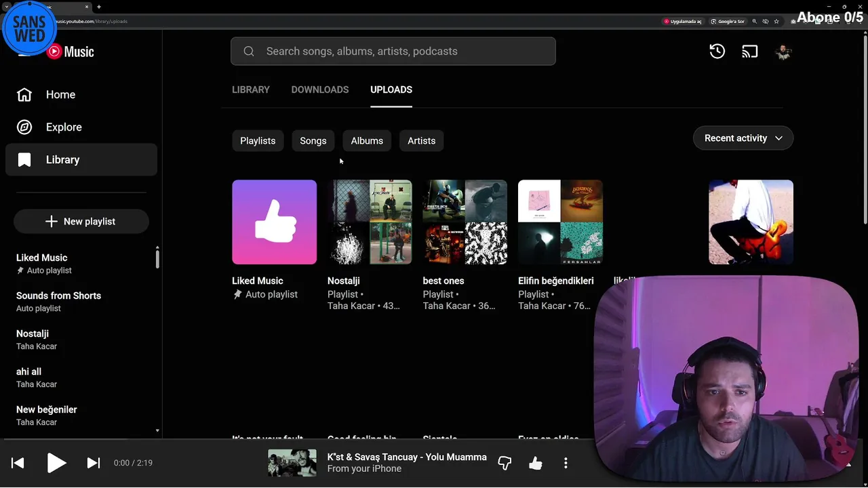The height and width of the screenshot is (488, 868).
Task: Go to Library in sidebar
Action: [81, 160]
